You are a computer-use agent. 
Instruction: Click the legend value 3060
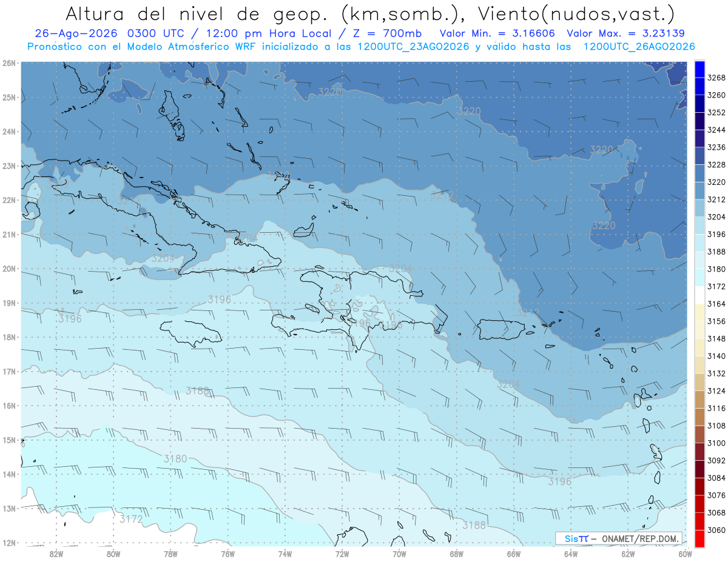[x=716, y=530]
